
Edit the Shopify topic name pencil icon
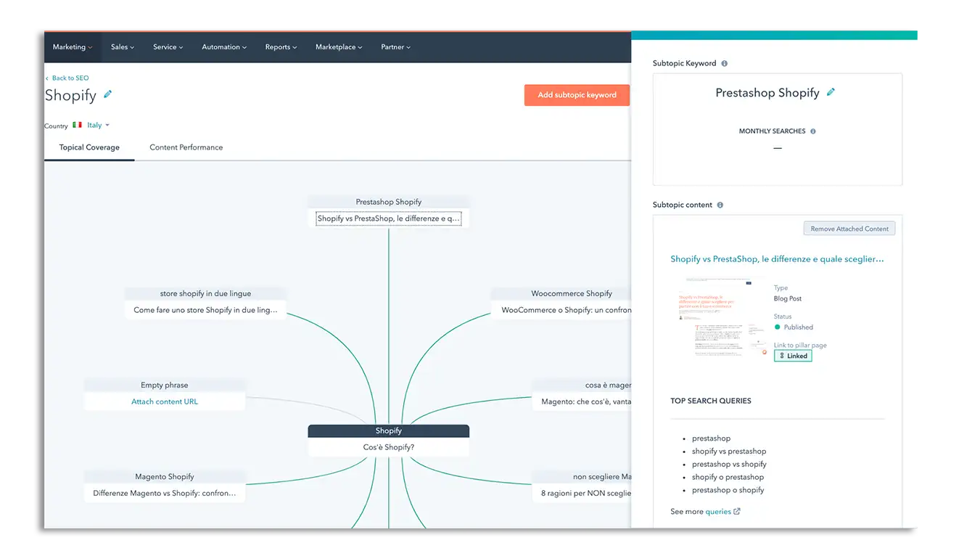[108, 94]
